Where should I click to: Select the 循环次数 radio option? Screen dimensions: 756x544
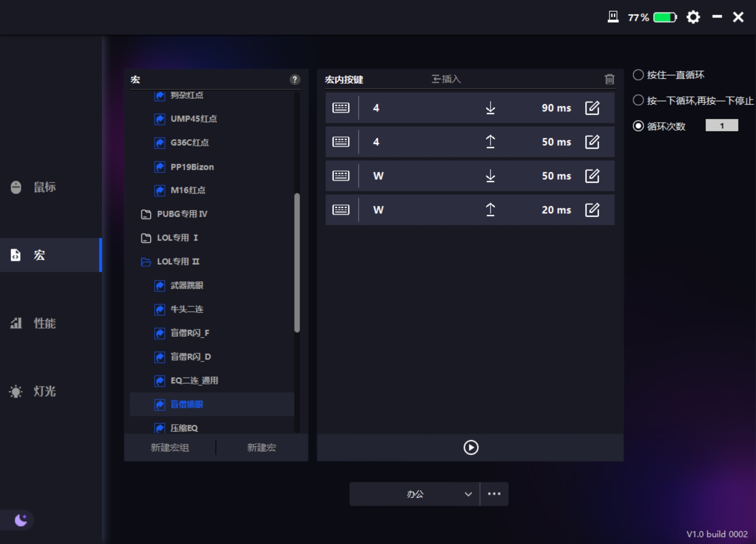pyautogui.click(x=638, y=126)
